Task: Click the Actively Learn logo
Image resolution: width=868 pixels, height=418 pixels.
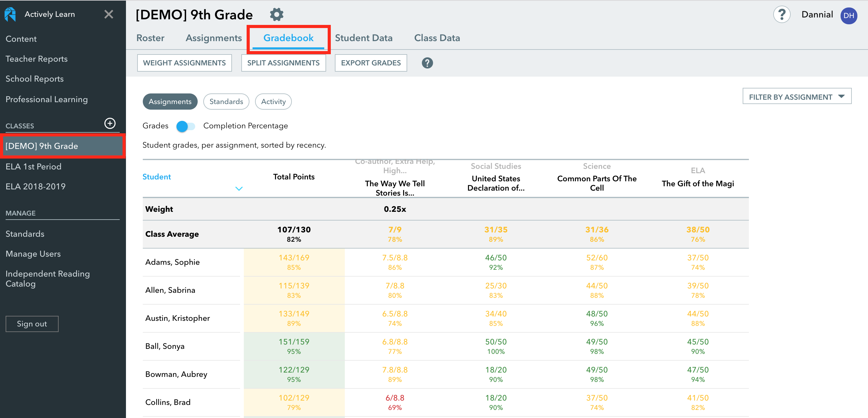Action: pos(10,14)
